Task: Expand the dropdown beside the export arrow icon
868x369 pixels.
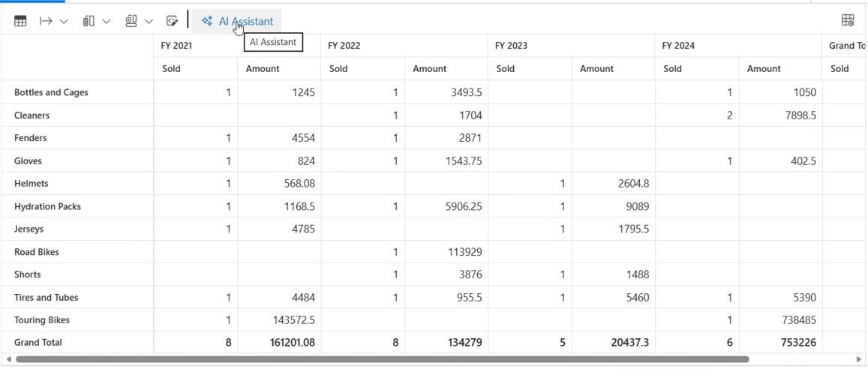Action: [64, 22]
